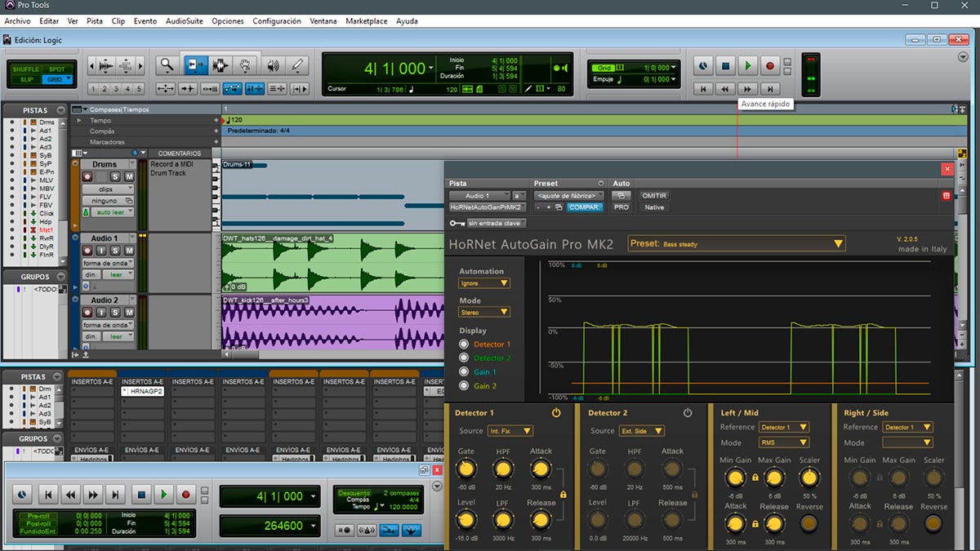Screen dimensions: 980x551
Task: Click the OMITIR bypass button
Action: (x=654, y=196)
